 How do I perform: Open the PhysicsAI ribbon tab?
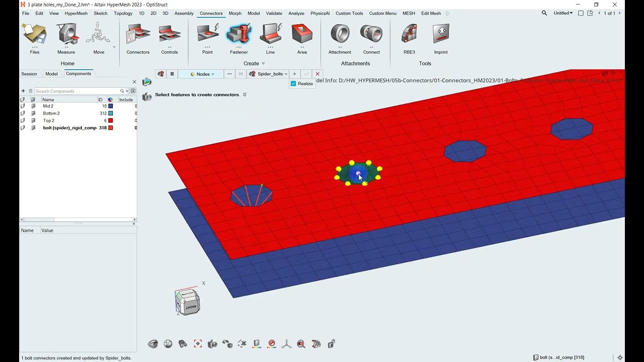click(320, 13)
